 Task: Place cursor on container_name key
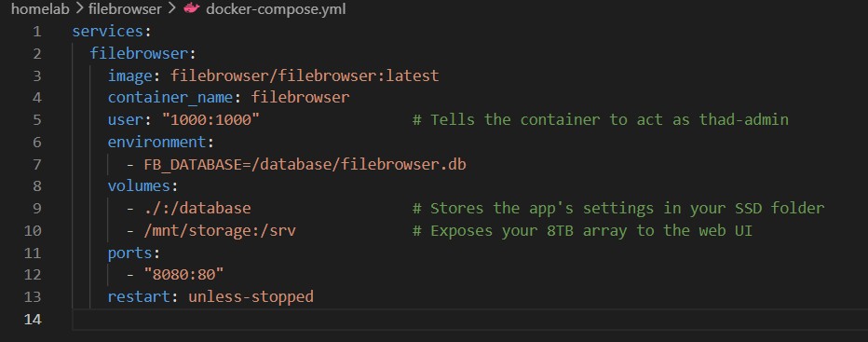tap(170, 98)
